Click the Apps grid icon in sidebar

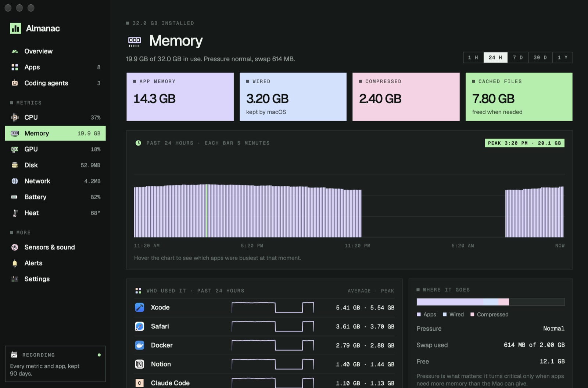[15, 67]
